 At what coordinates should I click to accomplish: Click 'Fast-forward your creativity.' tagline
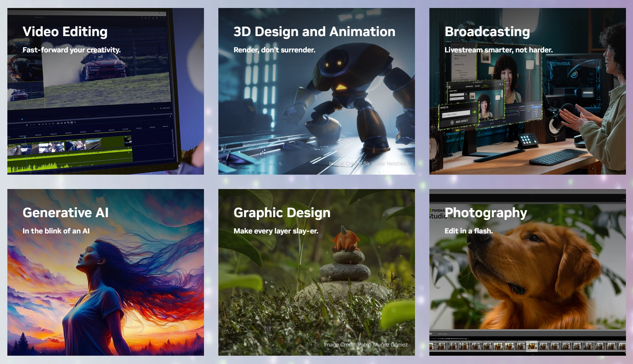click(x=72, y=50)
